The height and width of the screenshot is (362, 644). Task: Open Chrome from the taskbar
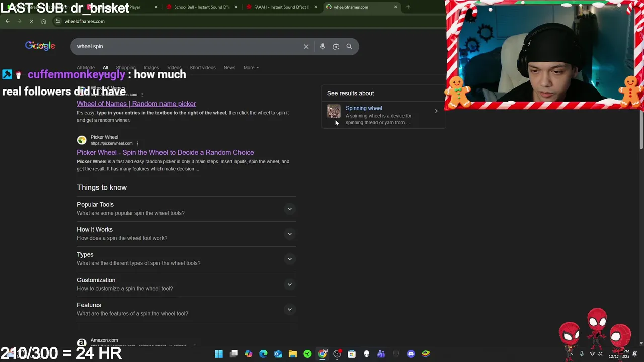coord(323,354)
